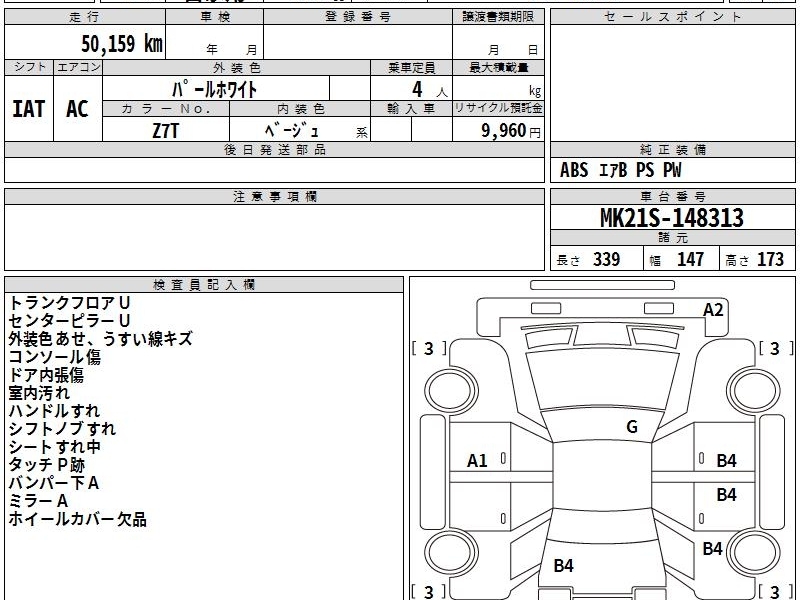The image size is (800, 600).
Task: Select the color code Z7T
Action: (166, 131)
